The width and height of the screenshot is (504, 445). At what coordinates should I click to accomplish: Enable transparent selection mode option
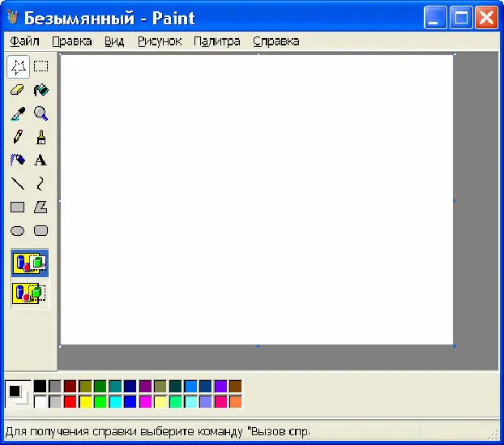point(30,293)
